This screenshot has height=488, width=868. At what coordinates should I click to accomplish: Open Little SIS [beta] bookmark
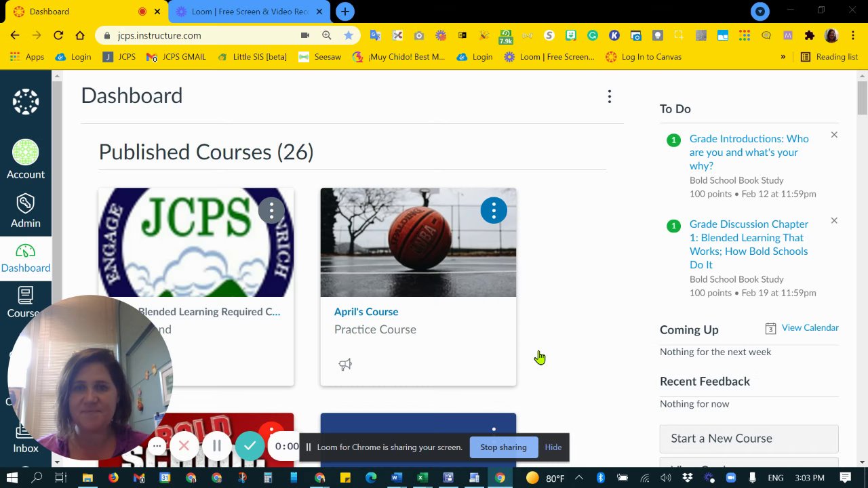tap(252, 57)
